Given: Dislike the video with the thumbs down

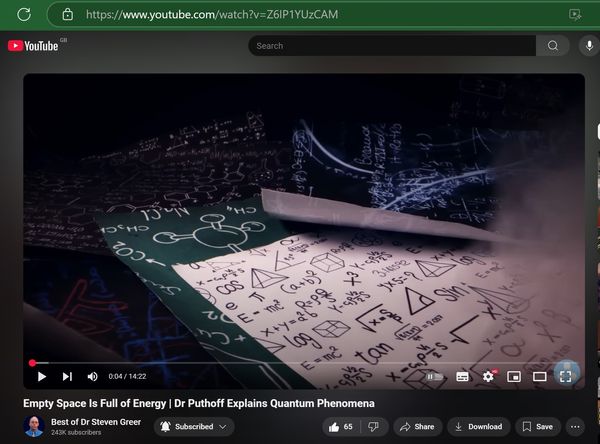Looking at the screenshot, I should pos(374,427).
